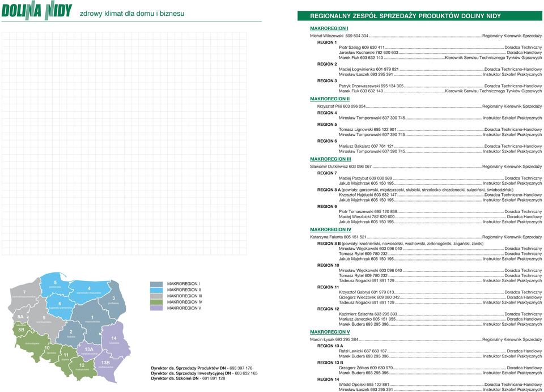Viewport: 544px width, 392px height.
Task: Click 'Dyrektor ds. Sprzedaży Produktów DN' line
Action: (202, 368)
